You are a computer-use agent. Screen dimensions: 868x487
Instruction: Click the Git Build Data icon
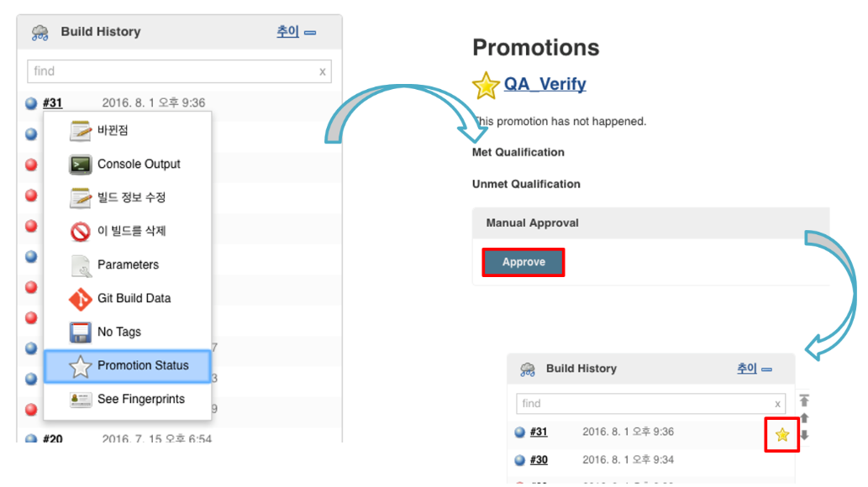pos(81,299)
